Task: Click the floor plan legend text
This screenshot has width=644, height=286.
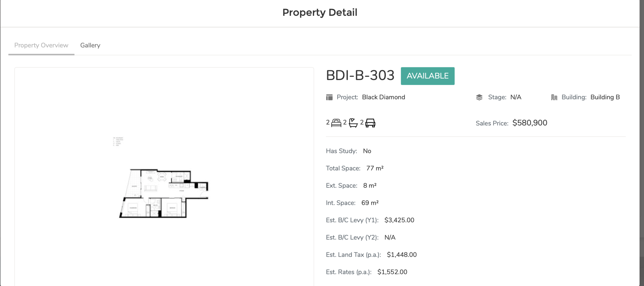Action: (118, 142)
